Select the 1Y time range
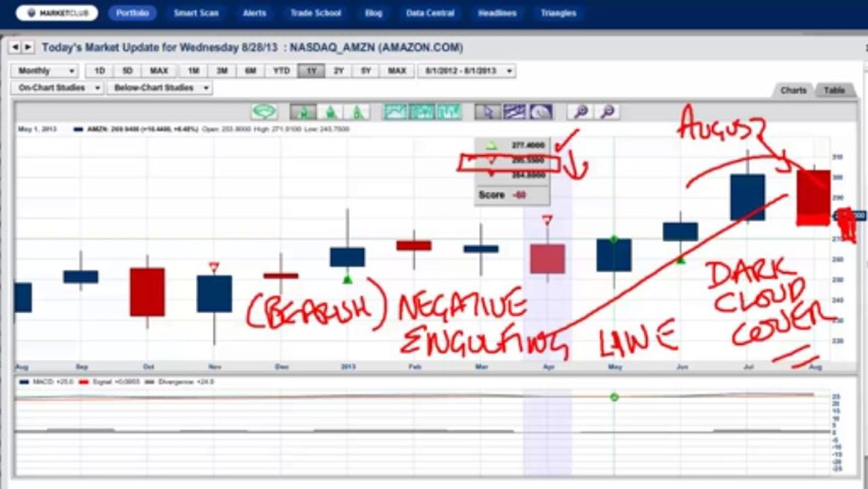Image resolution: width=868 pixels, height=489 pixels. pos(311,71)
